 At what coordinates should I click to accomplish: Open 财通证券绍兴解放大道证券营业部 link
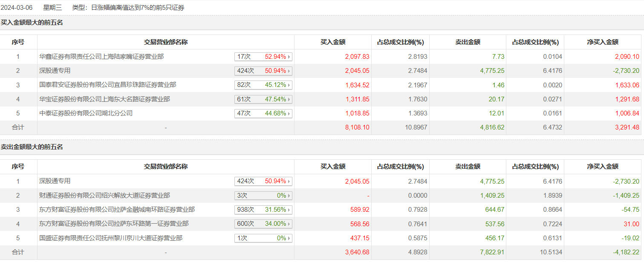104,196
